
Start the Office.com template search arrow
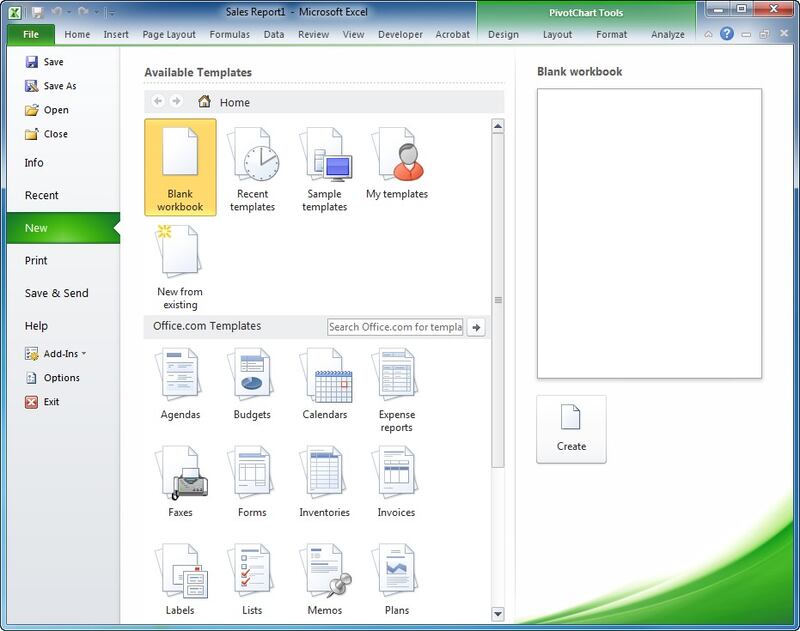477,327
